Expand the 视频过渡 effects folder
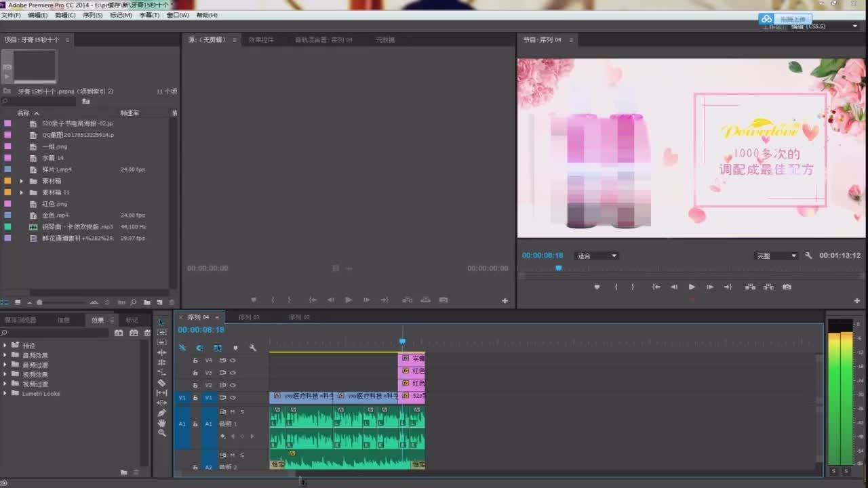 click(5, 384)
